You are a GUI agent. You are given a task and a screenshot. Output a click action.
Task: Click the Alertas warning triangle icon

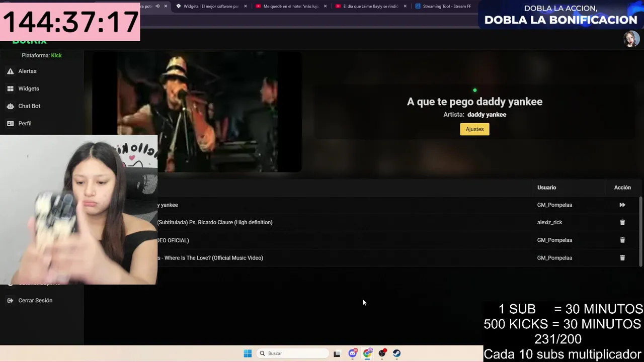[10, 71]
